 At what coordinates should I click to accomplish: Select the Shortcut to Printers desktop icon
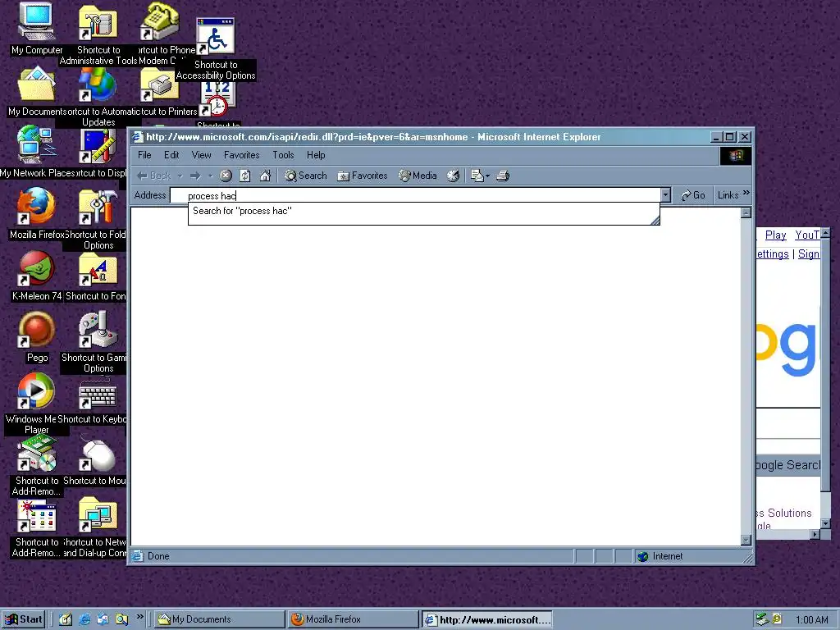[160, 90]
